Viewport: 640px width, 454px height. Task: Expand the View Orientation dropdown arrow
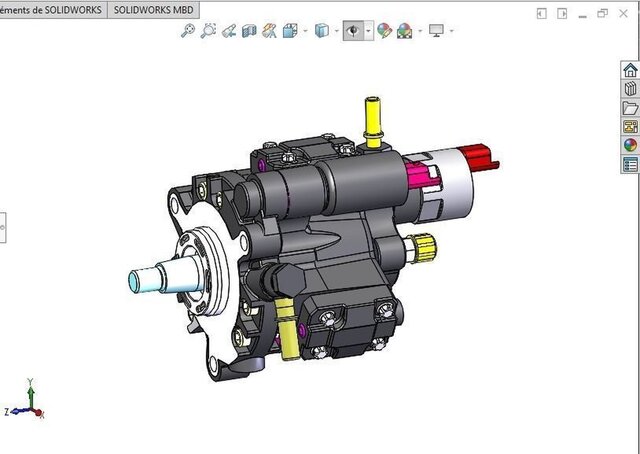pos(305,31)
